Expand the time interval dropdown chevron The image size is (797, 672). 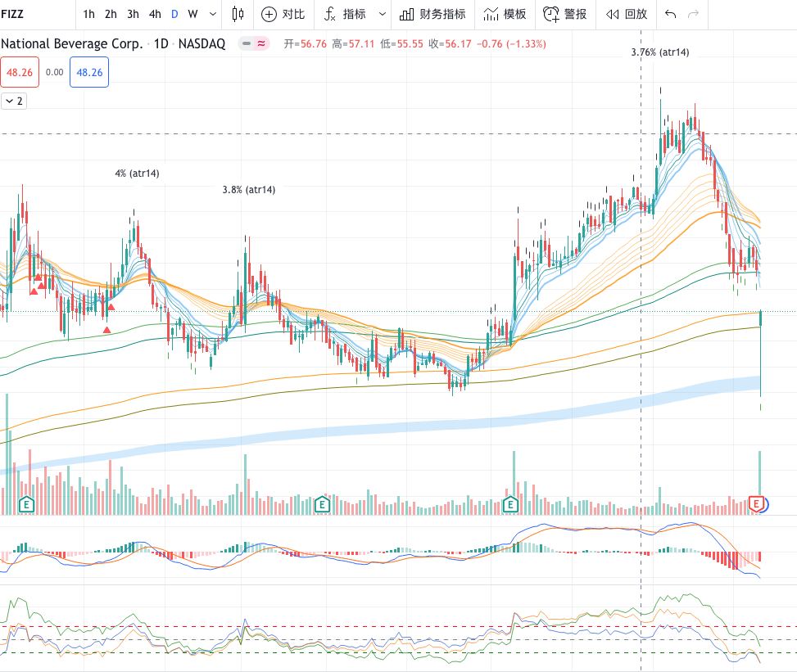point(213,14)
